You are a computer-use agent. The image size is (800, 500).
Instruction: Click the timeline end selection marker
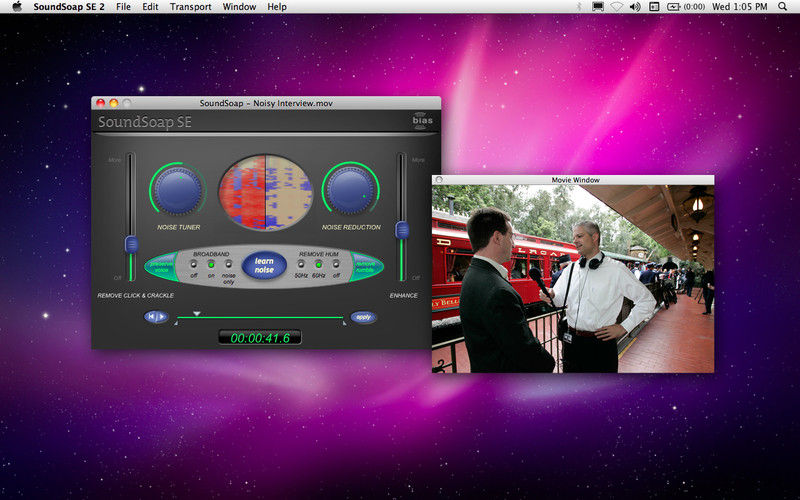point(344,322)
